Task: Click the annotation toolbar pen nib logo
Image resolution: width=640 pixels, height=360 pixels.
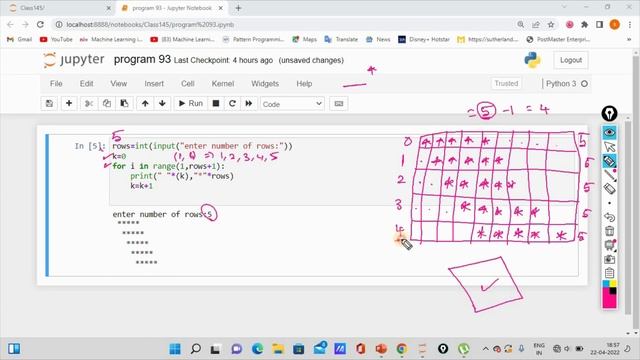Action: coord(609,113)
